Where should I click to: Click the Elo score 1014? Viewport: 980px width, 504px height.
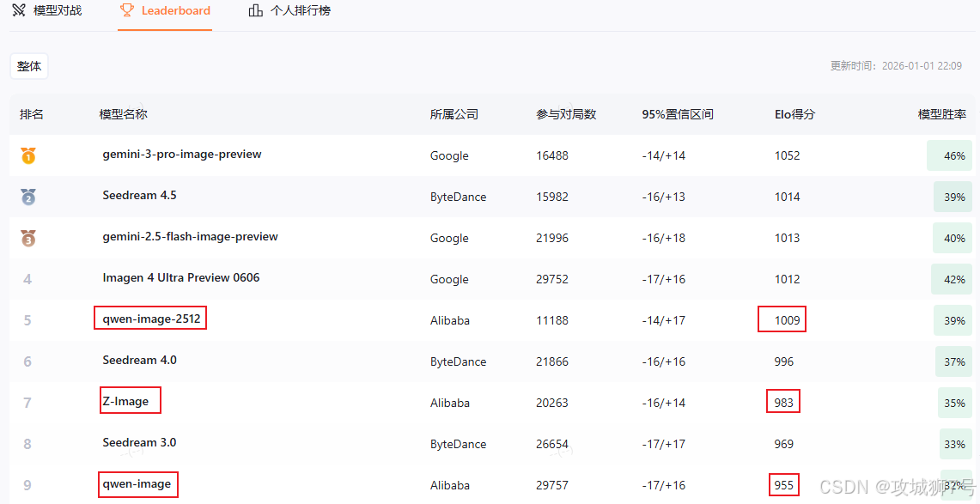(x=787, y=197)
